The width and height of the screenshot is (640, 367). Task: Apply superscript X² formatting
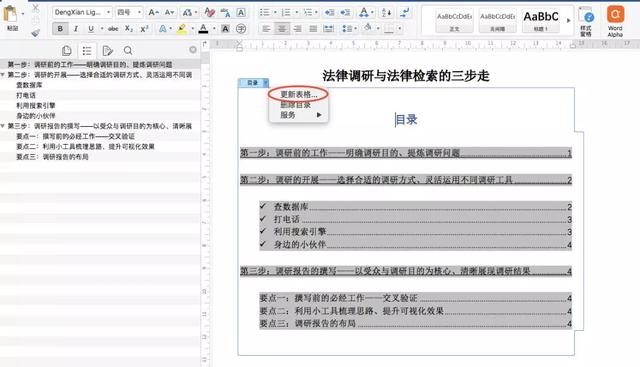144,29
